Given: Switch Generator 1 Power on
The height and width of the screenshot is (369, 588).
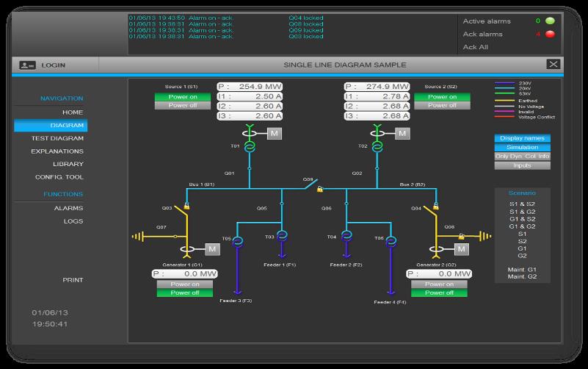Looking at the screenshot, I should click(185, 284).
